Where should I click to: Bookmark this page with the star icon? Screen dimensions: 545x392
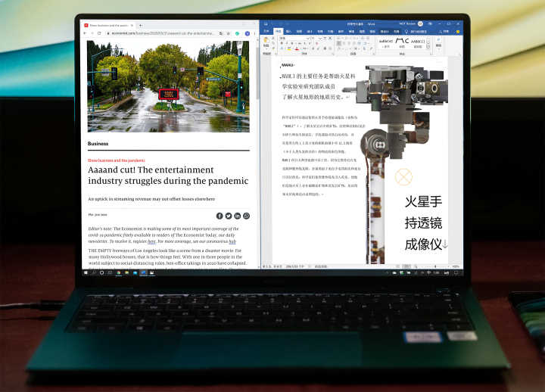tap(229, 33)
